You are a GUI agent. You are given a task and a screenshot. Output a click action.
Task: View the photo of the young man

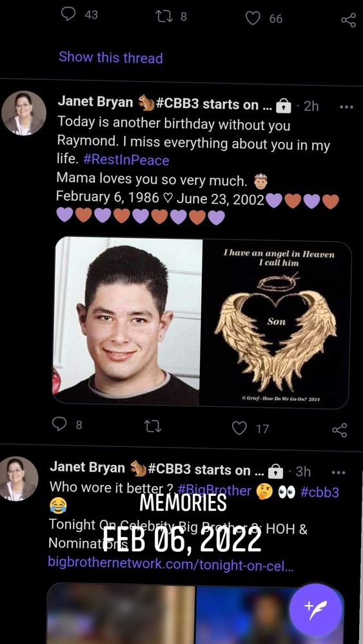pos(128,321)
